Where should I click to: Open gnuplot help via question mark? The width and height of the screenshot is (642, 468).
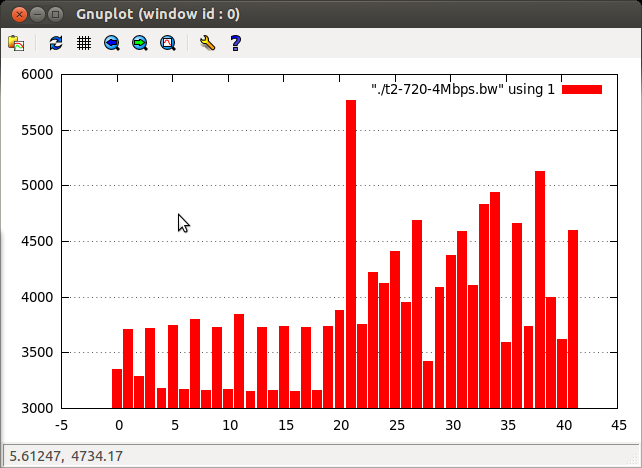[x=236, y=43]
